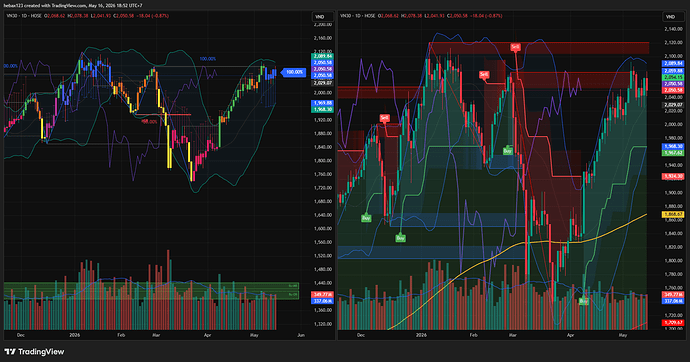The height and width of the screenshot is (362, 690).
Task: Click the 2,140.00 tick on right price scale
Action: coord(674,29)
